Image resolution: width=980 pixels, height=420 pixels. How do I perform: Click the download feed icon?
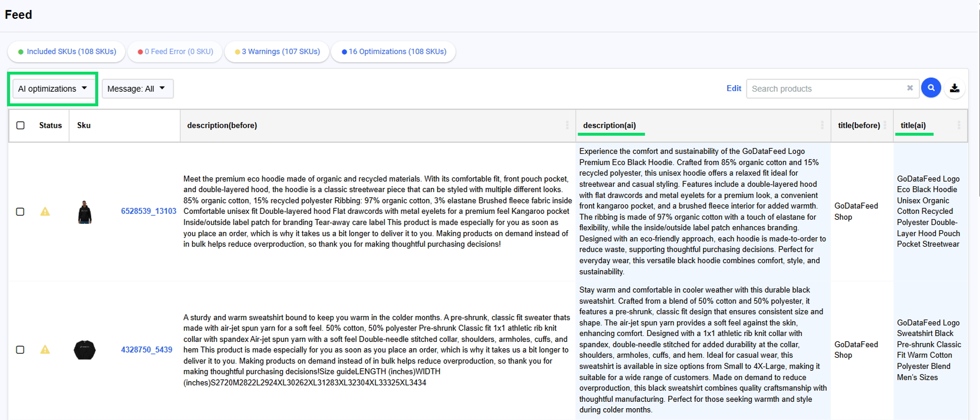pyautogui.click(x=955, y=88)
